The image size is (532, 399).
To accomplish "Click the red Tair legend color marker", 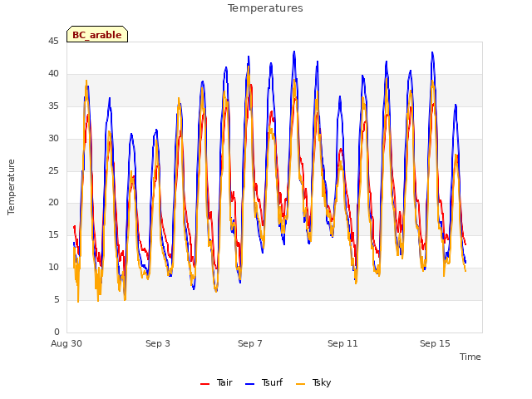I will pyautogui.click(x=205, y=384).
